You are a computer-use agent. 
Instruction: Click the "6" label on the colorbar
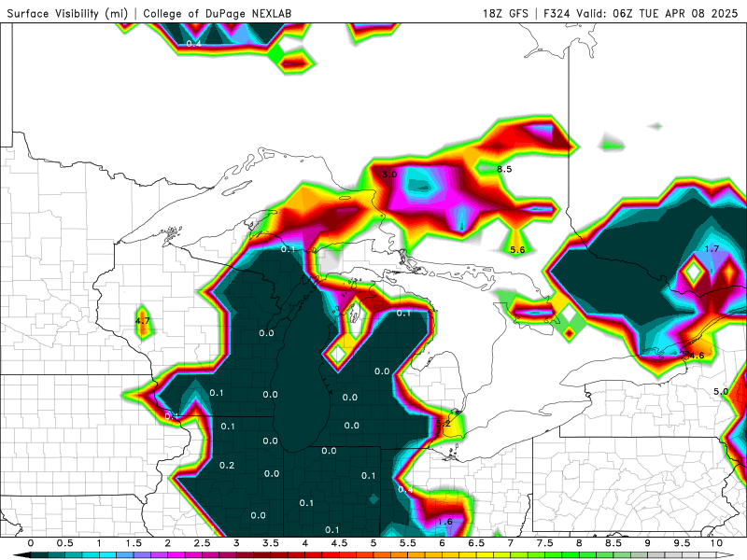442,543
